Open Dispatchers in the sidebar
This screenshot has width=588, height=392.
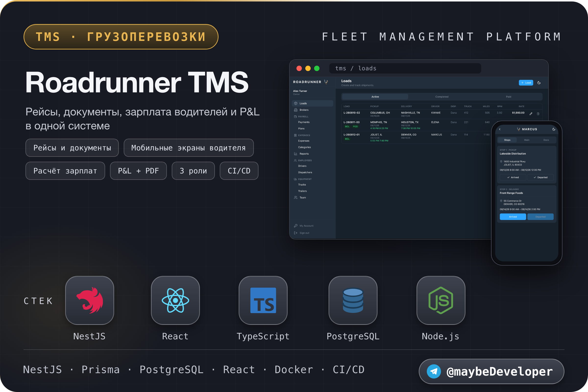(x=305, y=172)
